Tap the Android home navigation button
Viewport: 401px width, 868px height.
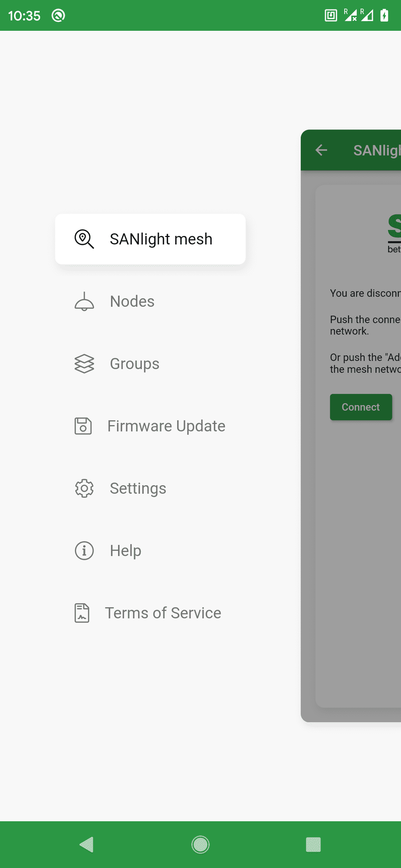point(200,845)
